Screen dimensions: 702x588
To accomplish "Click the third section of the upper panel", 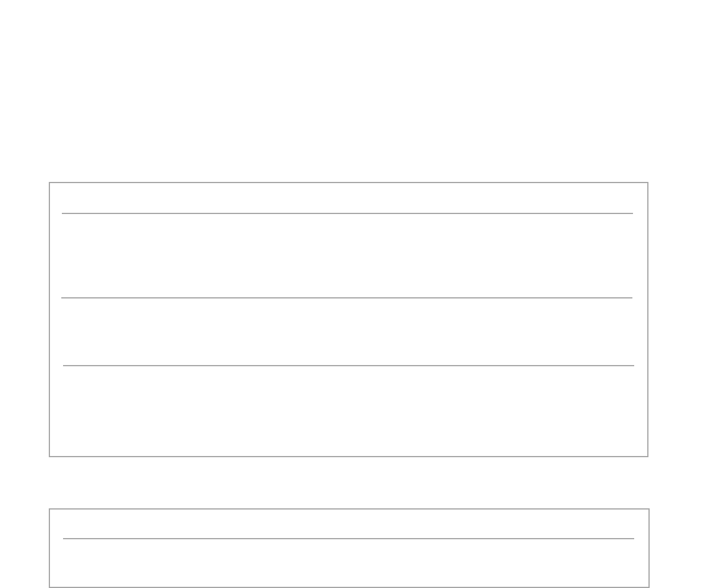I will (347, 332).
